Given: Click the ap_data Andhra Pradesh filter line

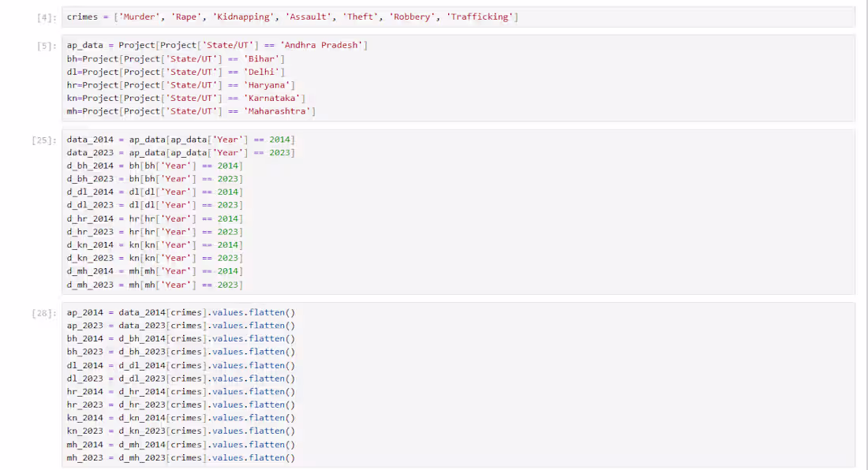Looking at the screenshot, I should click(217, 45).
